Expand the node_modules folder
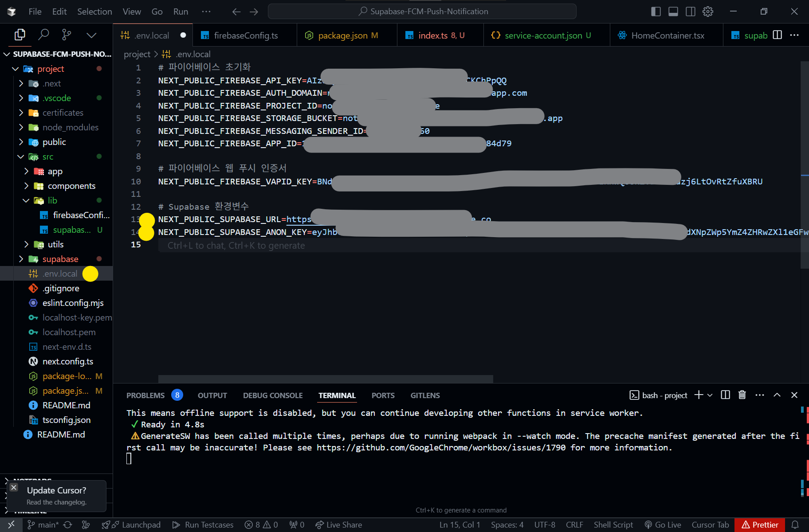Image resolution: width=809 pixels, height=532 pixels. [56, 127]
